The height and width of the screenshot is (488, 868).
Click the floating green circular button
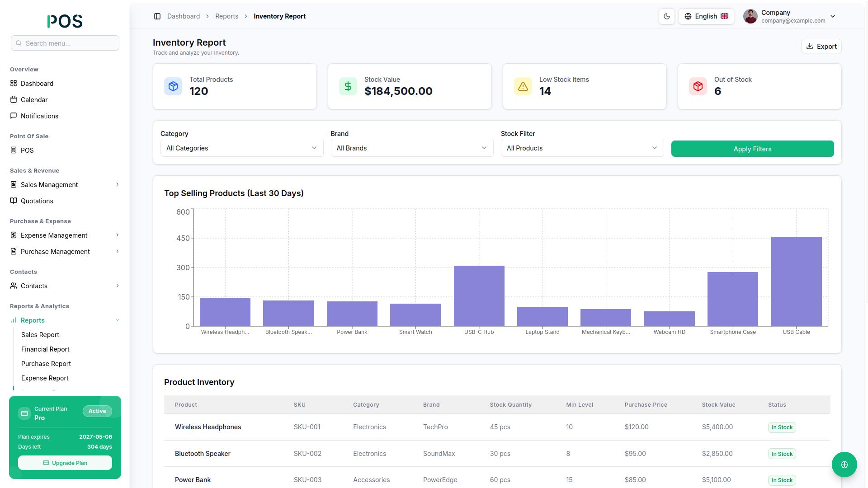pyautogui.click(x=844, y=465)
